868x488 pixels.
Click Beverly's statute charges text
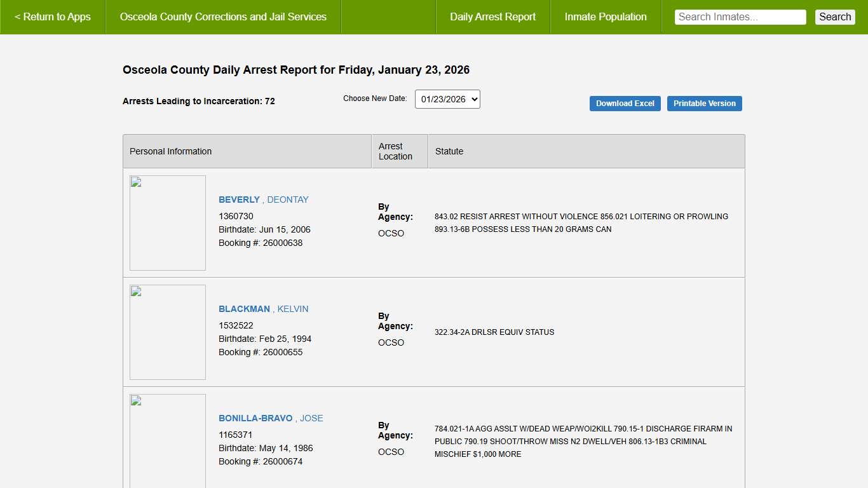tap(581, 223)
